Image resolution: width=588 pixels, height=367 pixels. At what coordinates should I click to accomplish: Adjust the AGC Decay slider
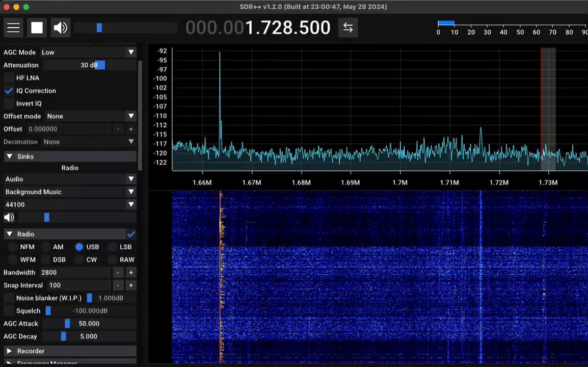89,336
